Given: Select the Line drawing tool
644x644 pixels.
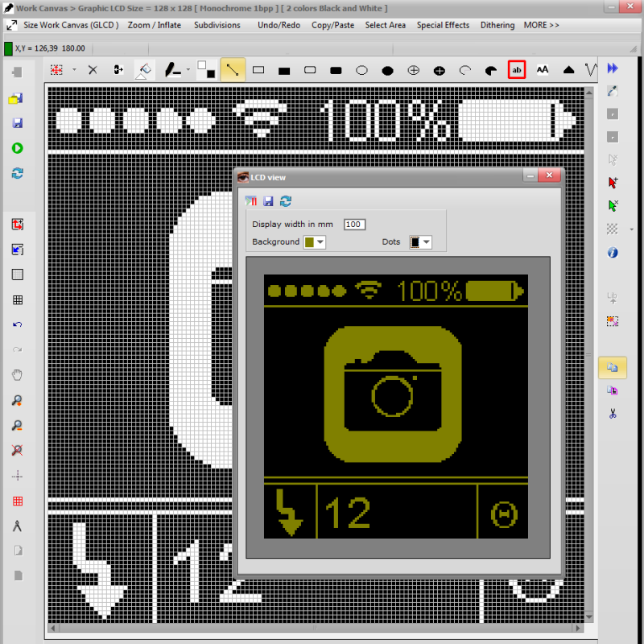Looking at the screenshot, I should pos(233,70).
